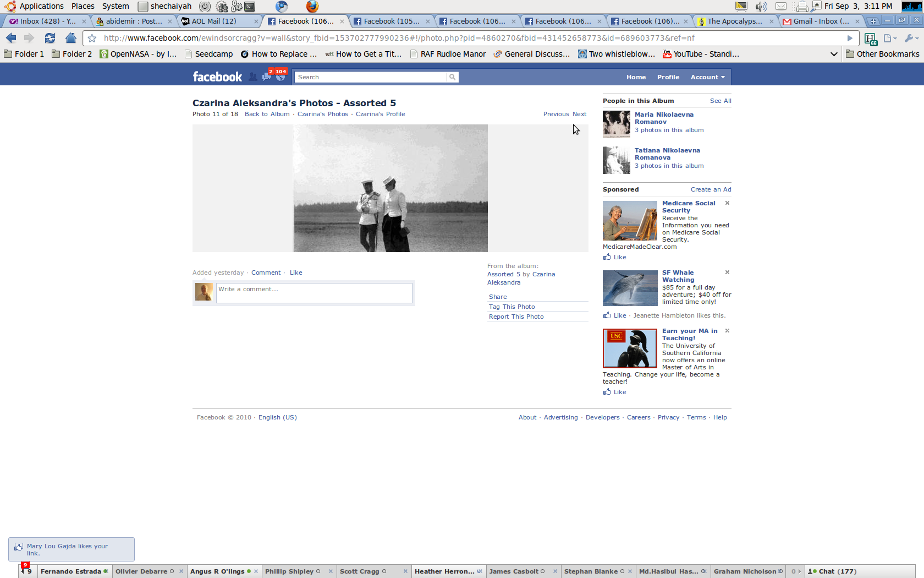Click Back to Album link
This screenshot has width=924, height=578.
coord(267,114)
